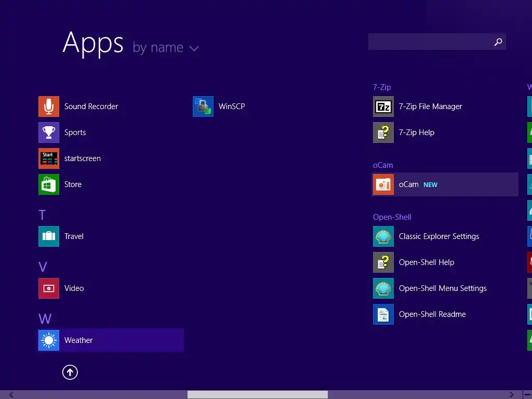Click the "Travel" label
Image resolution: width=532 pixels, height=399 pixels.
[x=74, y=236]
